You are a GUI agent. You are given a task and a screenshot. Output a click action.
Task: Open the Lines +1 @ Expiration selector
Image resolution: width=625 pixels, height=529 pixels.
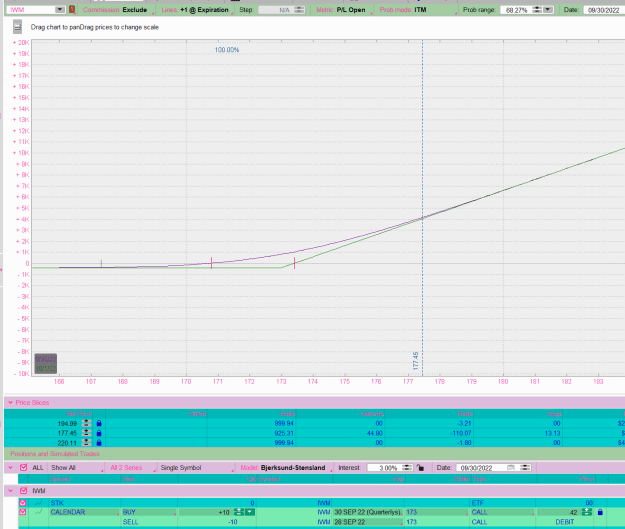point(195,10)
